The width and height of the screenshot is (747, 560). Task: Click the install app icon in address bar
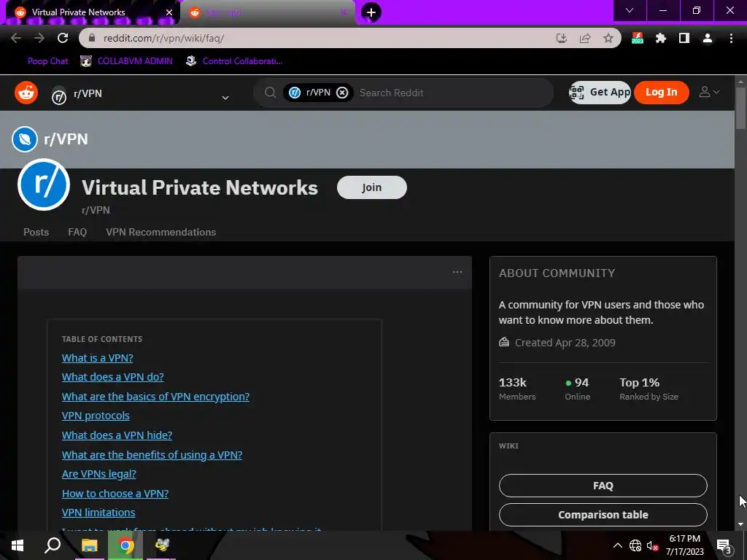pyautogui.click(x=561, y=38)
